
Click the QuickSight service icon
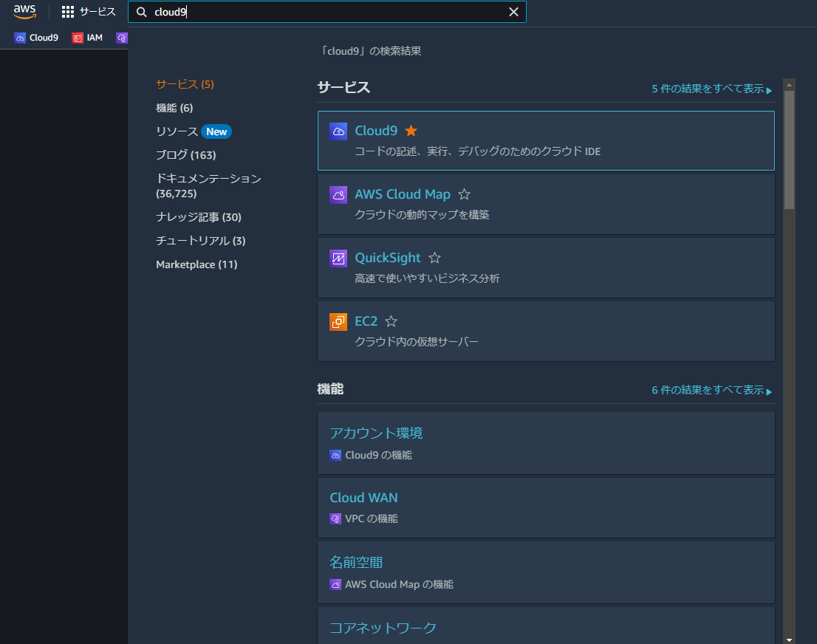click(338, 258)
